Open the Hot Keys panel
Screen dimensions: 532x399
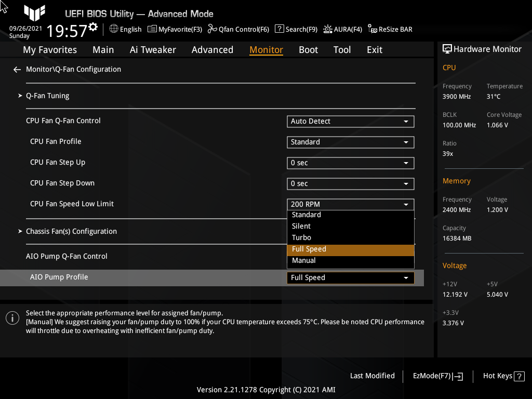[x=503, y=376]
